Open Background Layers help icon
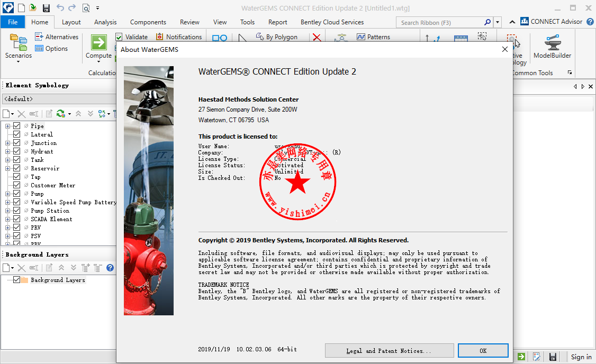 click(x=110, y=268)
